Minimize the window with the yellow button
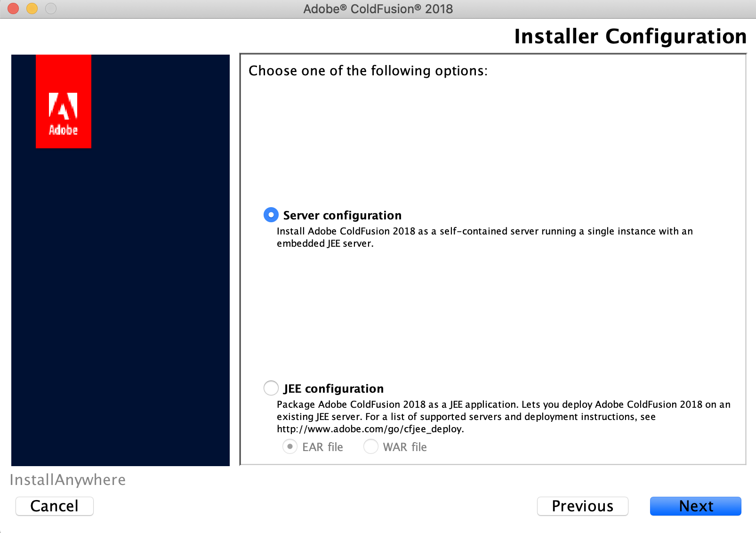The image size is (756, 533). [32, 8]
